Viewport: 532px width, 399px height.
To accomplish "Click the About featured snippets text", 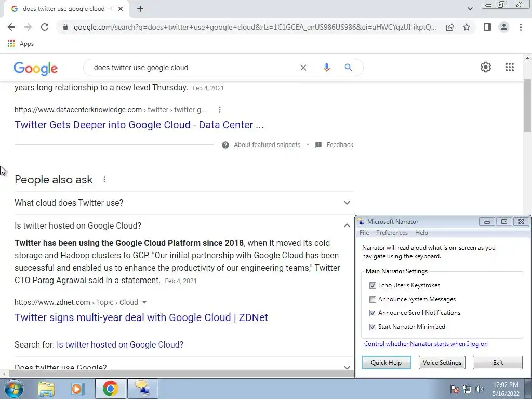I will coord(267,145).
